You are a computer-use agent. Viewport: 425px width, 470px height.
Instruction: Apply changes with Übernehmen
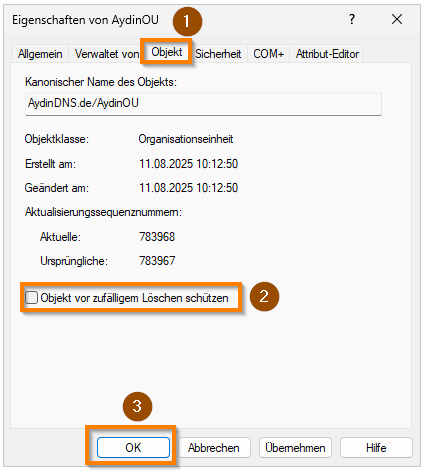pyautogui.click(x=295, y=447)
